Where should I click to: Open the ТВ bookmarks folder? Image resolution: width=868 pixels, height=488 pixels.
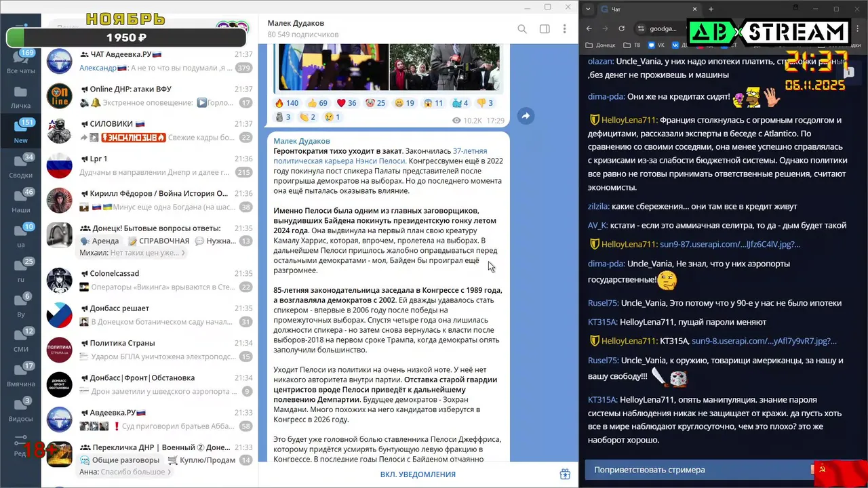pyautogui.click(x=631, y=45)
